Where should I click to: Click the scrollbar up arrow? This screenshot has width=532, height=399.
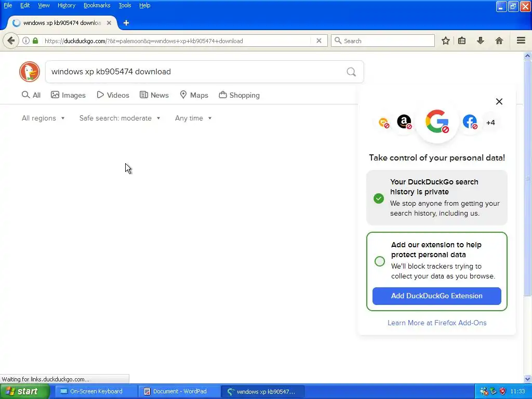pos(528,56)
